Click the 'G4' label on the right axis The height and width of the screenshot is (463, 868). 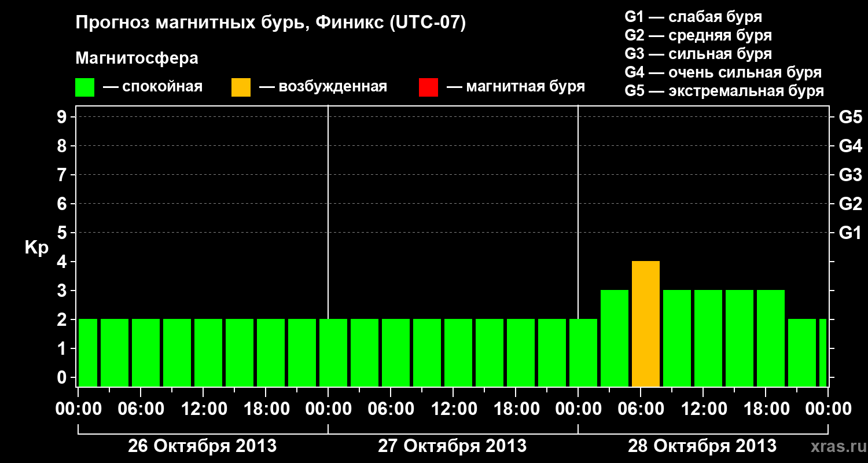[851, 146]
